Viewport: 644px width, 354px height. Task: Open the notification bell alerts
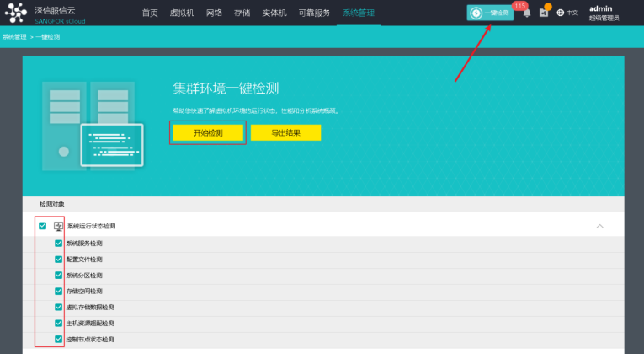coord(527,13)
